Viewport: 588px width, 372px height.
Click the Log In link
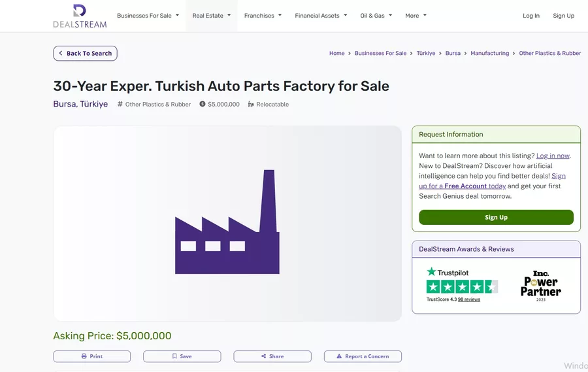[x=531, y=16]
